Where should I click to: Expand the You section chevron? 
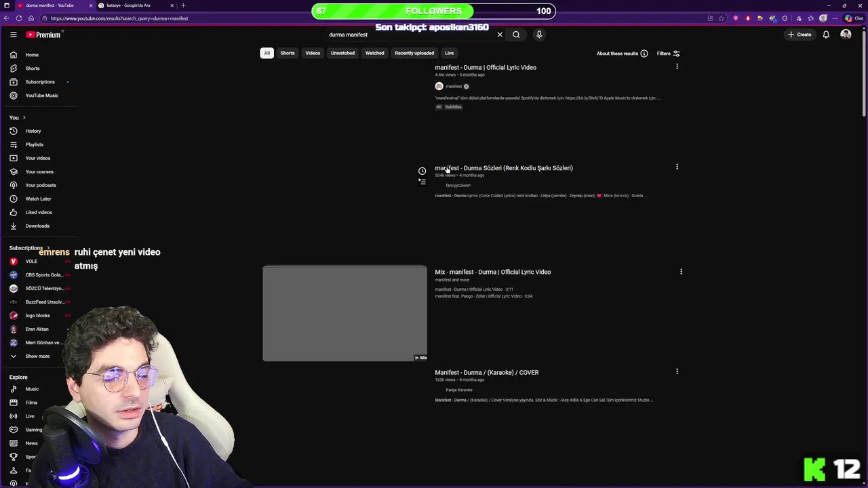click(24, 118)
